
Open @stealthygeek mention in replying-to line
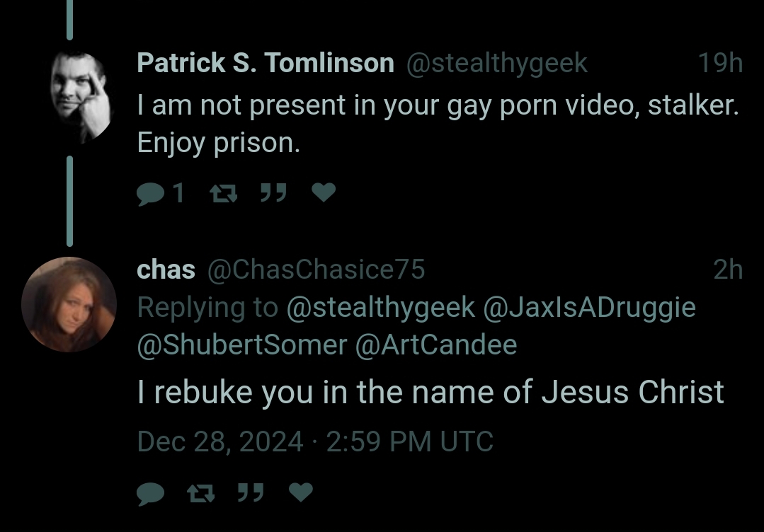click(380, 308)
